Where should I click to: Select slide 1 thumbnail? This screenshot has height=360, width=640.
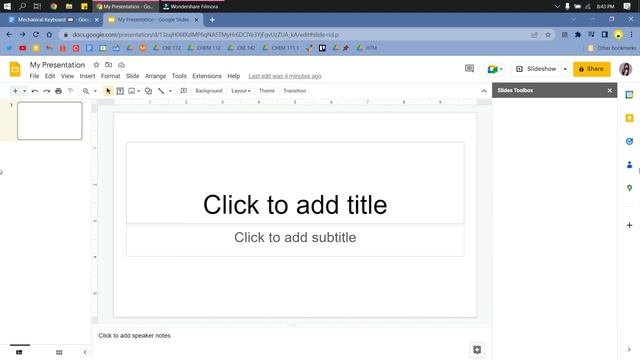(49, 121)
